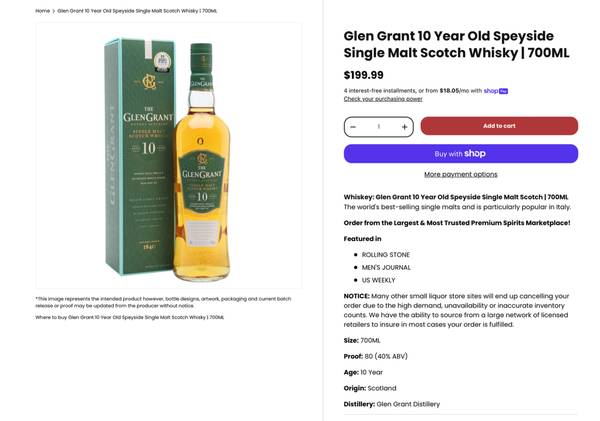Click the Glen Grant whisky bottle
The image size is (600, 421).
point(201,160)
